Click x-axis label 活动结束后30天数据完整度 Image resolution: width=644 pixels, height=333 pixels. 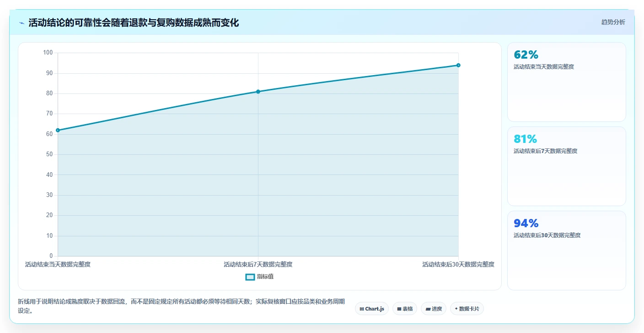(x=458, y=264)
